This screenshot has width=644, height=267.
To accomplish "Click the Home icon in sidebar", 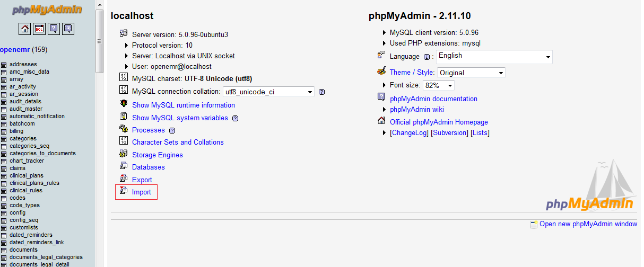I will click(x=25, y=29).
